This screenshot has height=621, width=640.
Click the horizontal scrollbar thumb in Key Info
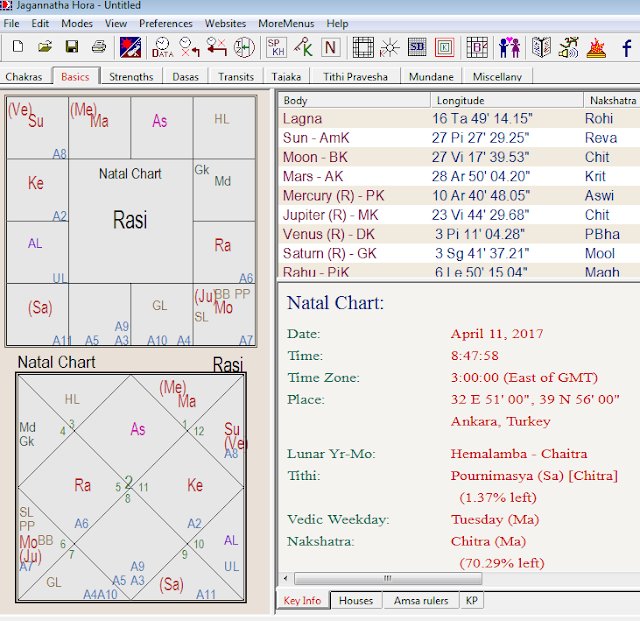coord(388,578)
